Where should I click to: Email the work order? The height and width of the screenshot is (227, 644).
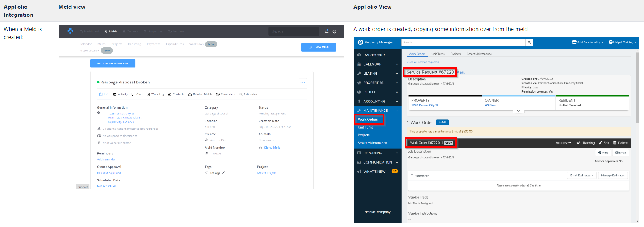tap(621, 153)
